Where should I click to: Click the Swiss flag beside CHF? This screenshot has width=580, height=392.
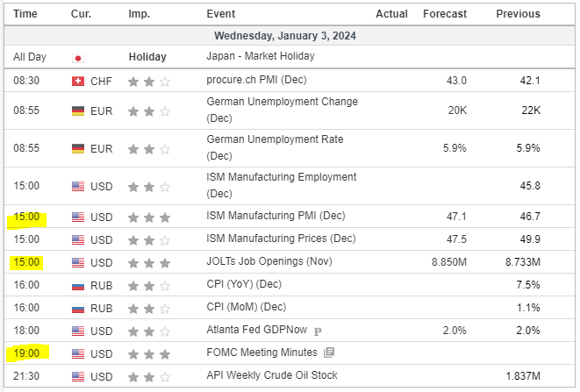[78, 82]
